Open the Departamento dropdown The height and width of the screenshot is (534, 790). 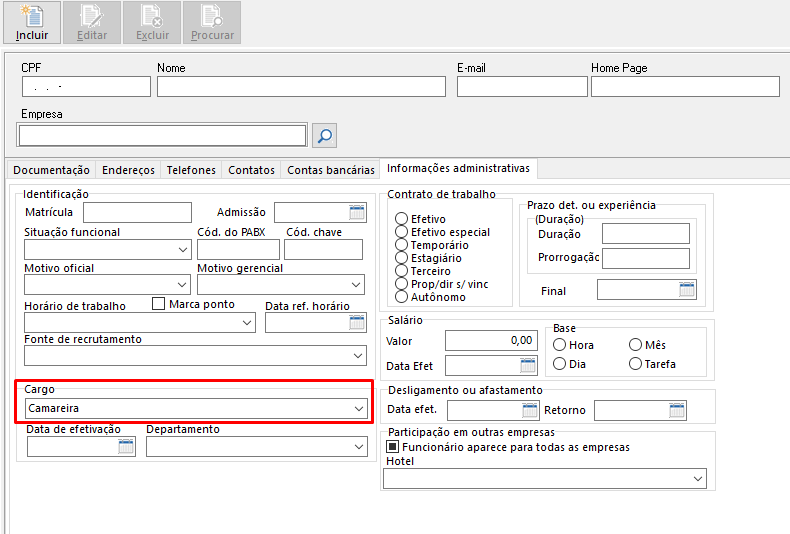pos(359,447)
